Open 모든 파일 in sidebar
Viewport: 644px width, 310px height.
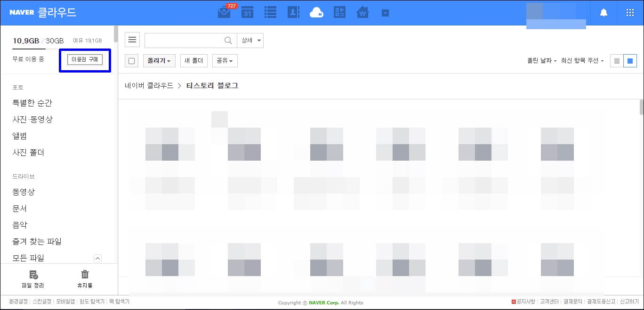point(28,258)
